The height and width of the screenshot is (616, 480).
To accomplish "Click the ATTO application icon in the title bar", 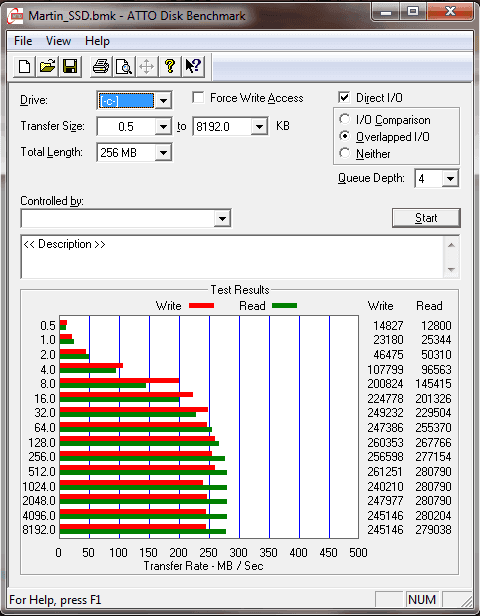I will (x=16, y=16).
